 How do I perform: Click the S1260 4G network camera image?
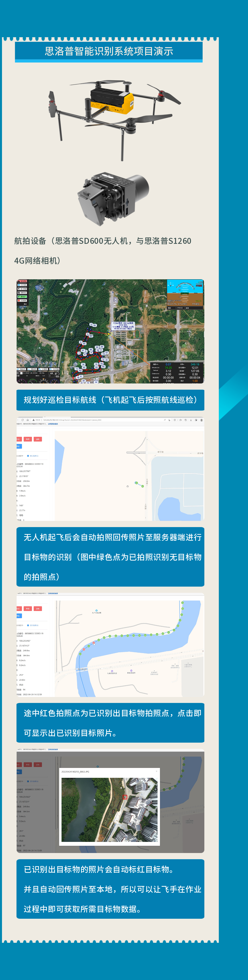[113, 200]
